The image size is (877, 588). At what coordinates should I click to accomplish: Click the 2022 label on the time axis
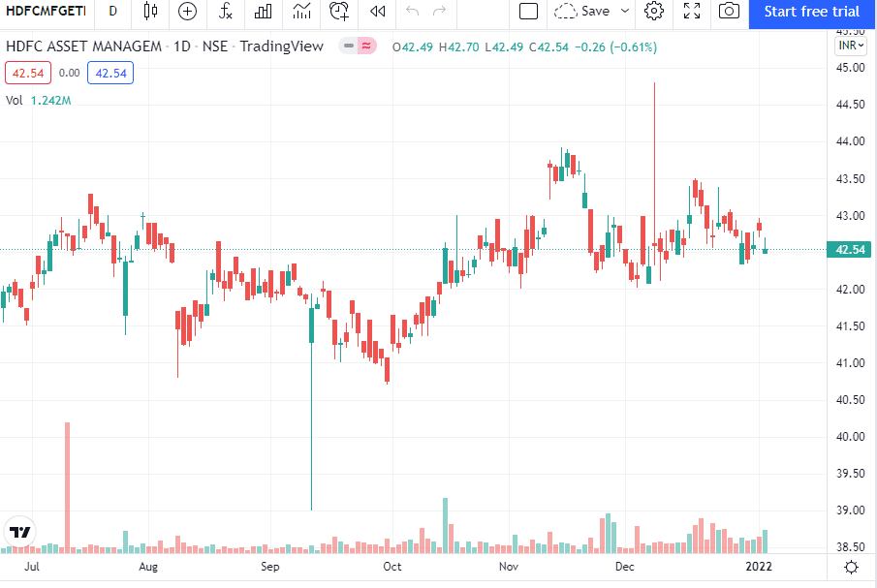(x=759, y=567)
